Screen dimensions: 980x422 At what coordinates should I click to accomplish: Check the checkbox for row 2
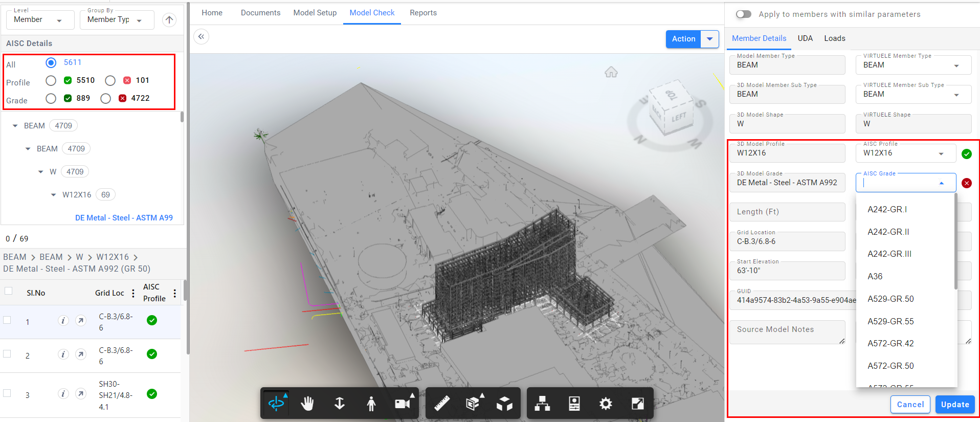(x=7, y=353)
